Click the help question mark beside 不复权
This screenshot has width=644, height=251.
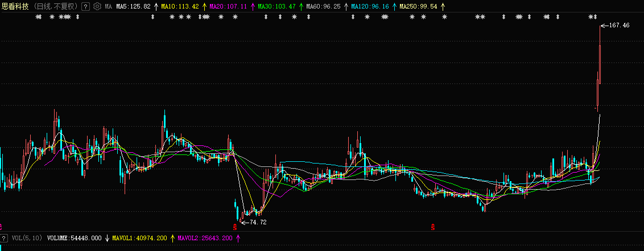tap(85, 7)
